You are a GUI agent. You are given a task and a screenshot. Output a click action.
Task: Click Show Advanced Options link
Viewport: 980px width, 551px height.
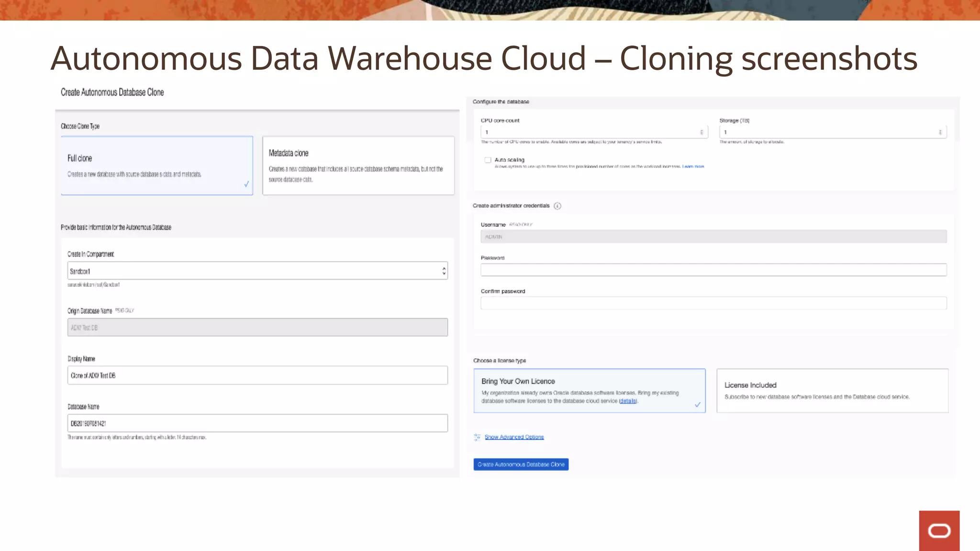pyautogui.click(x=514, y=437)
